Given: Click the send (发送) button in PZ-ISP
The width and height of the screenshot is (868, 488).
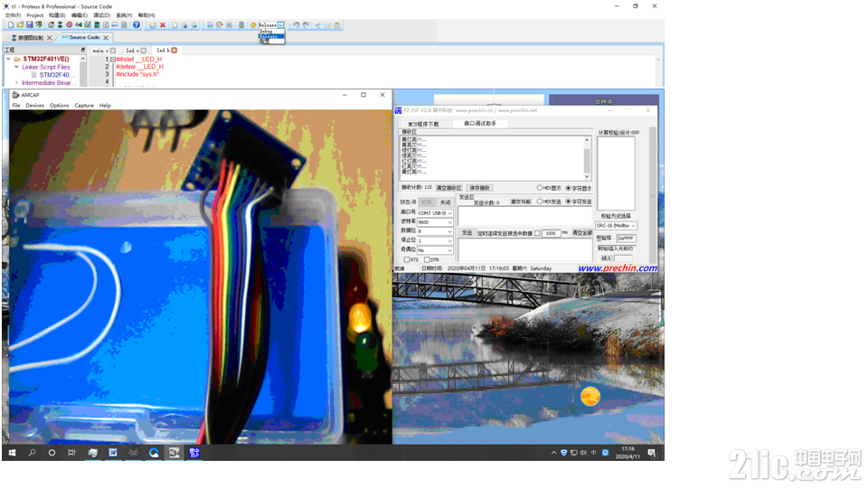Looking at the screenshot, I should (x=467, y=233).
